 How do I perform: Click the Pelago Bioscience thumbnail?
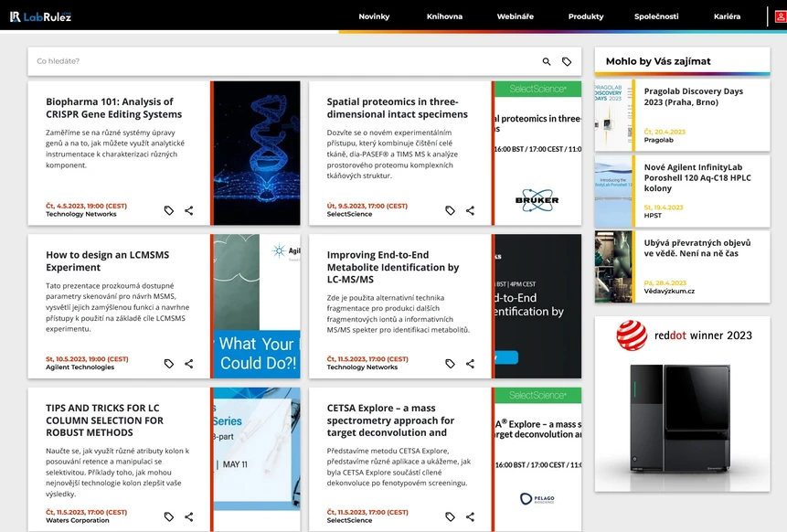coord(538,459)
